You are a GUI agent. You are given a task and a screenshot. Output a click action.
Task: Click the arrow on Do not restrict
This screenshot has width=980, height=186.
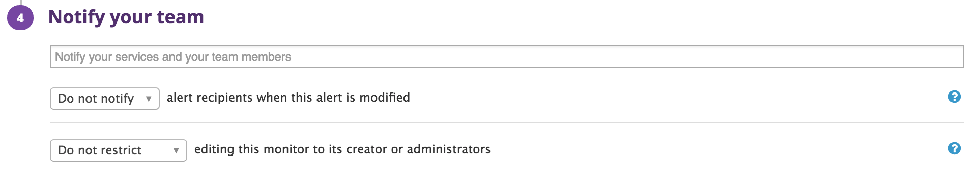click(176, 150)
